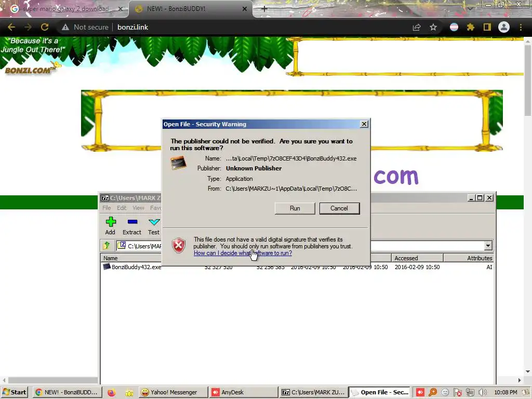Sort 7-Zip list by Name column
This screenshot has width=532, height=399.
tap(131, 258)
